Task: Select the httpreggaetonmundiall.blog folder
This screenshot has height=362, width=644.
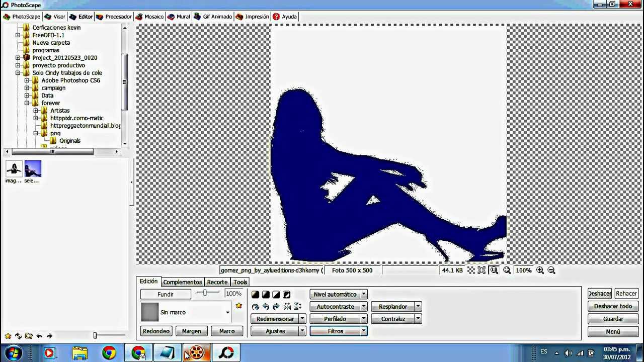Action: pos(86,126)
